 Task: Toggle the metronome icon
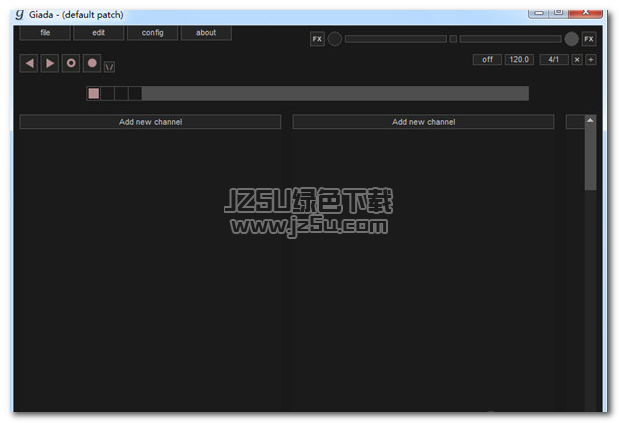click(109, 67)
